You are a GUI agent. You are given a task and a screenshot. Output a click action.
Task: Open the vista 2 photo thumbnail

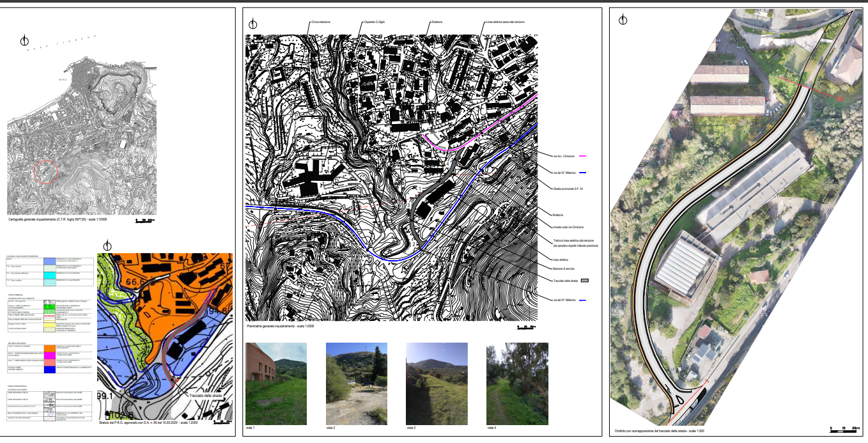coord(356,384)
